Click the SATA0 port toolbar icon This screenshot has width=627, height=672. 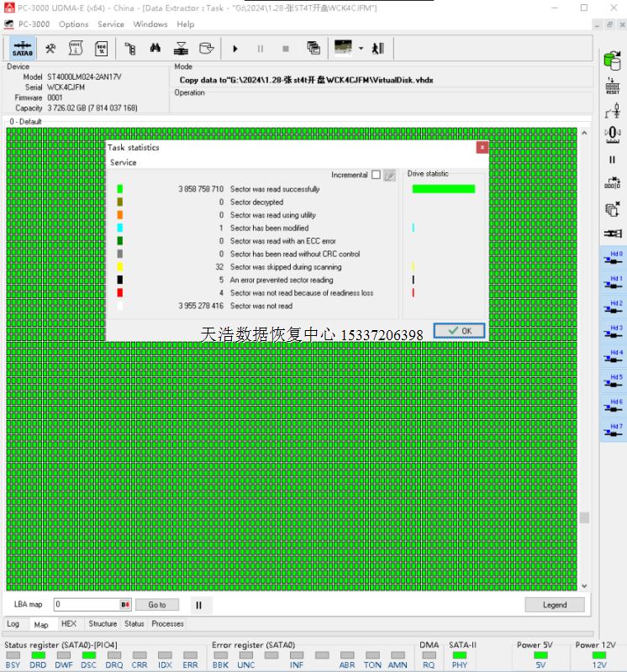click(23, 48)
